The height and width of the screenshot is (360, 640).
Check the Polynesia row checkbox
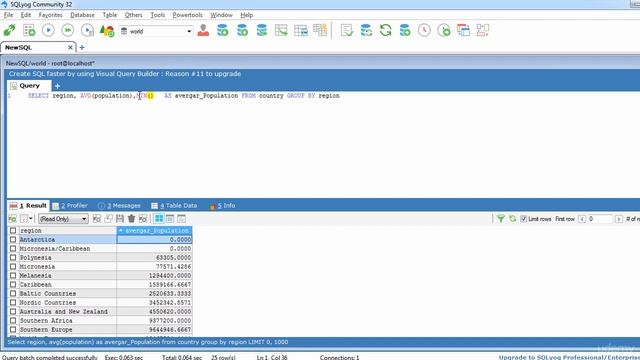pyautogui.click(x=13, y=258)
